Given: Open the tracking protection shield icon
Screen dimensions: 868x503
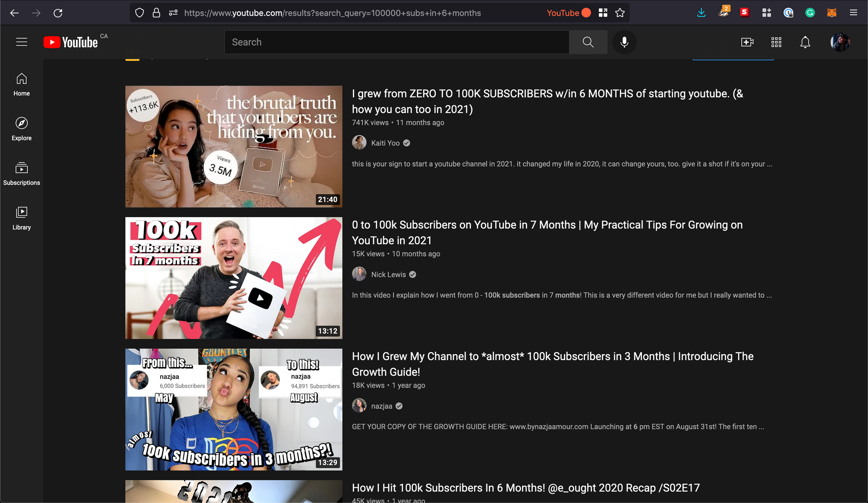Looking at the screenshot, I should (x=139, y=13).
